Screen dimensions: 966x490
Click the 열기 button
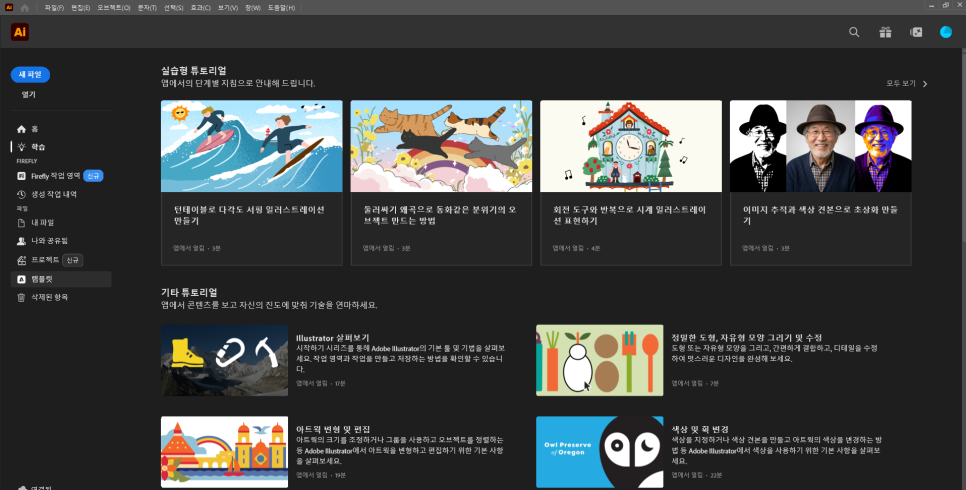pos(29,94)
